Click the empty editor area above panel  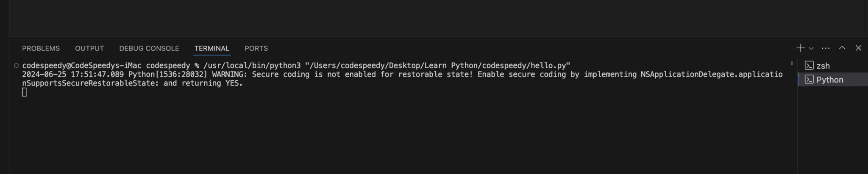coord(438,18)
